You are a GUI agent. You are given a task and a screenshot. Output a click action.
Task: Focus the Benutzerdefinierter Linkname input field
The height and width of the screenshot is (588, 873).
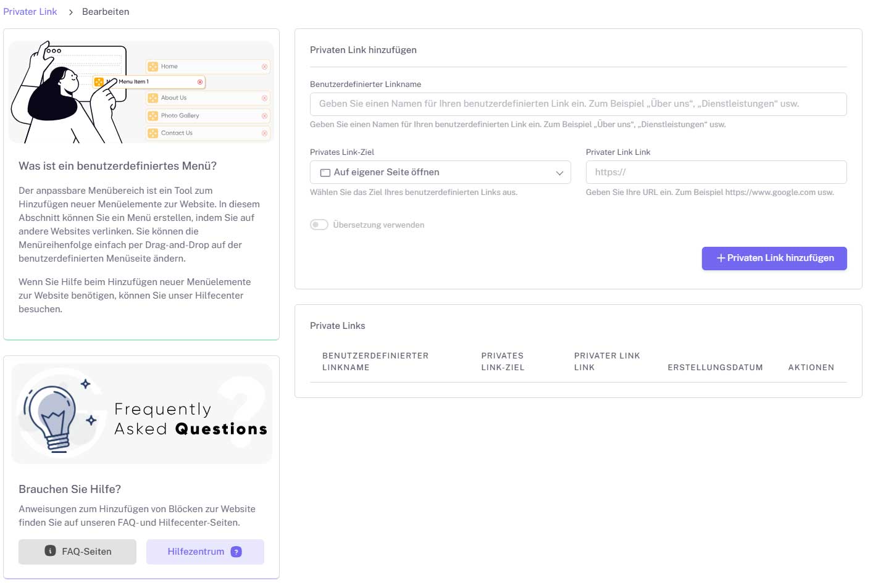click(579, 104)
